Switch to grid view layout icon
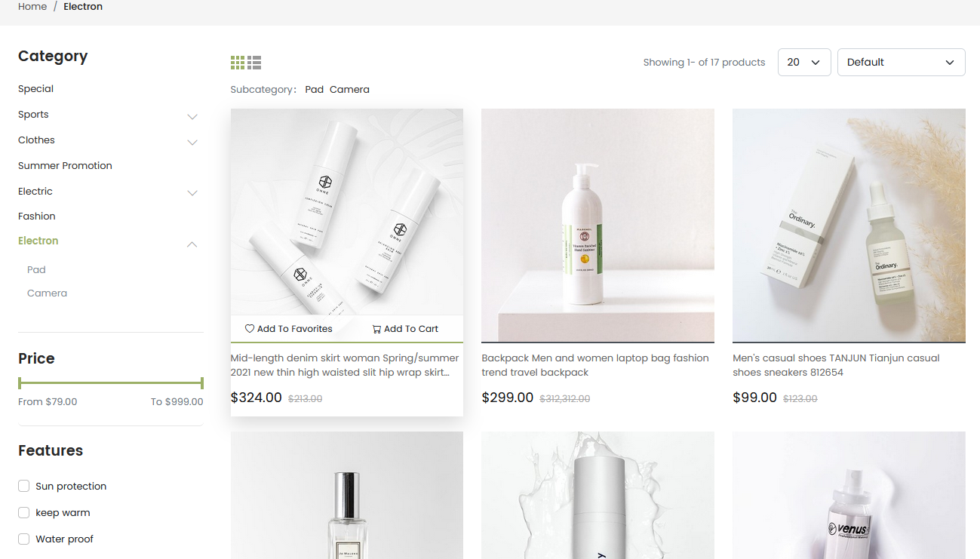The image size is (980, 559). (x=238, y=63)
